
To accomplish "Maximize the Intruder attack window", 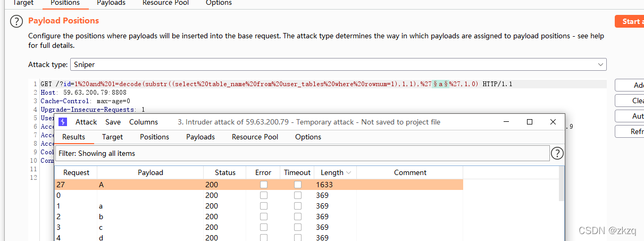I will [x=529, y=122].
